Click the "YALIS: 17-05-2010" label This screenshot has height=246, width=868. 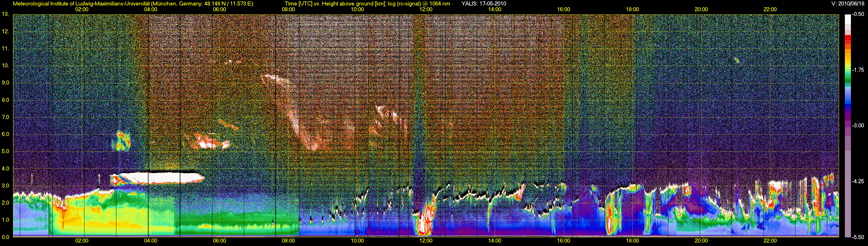tap(483, 4)
